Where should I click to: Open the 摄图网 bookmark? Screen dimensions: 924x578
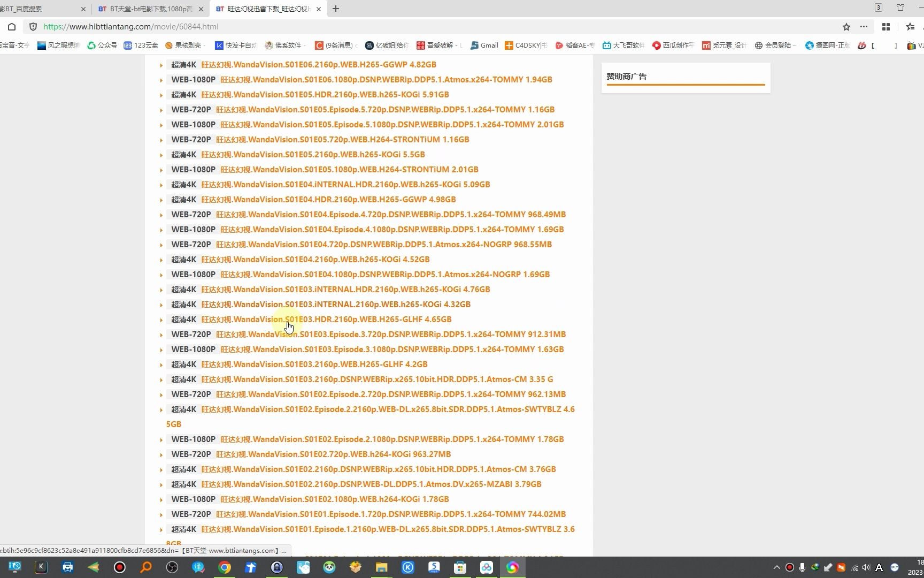[827, 45]
